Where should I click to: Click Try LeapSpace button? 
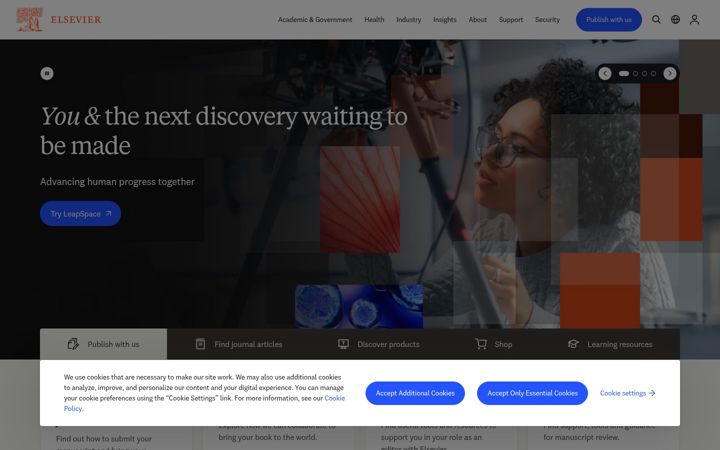(80, 214)
